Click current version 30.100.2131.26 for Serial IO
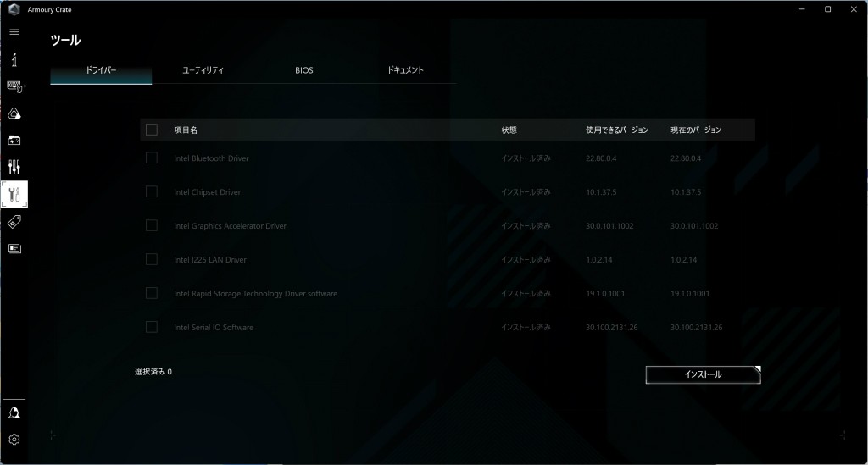 pos(697,327)
